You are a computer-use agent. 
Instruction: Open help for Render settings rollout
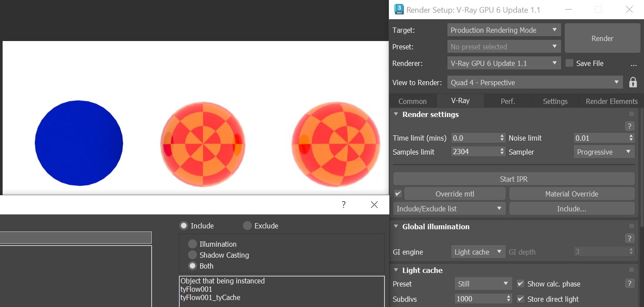(629, 126)
